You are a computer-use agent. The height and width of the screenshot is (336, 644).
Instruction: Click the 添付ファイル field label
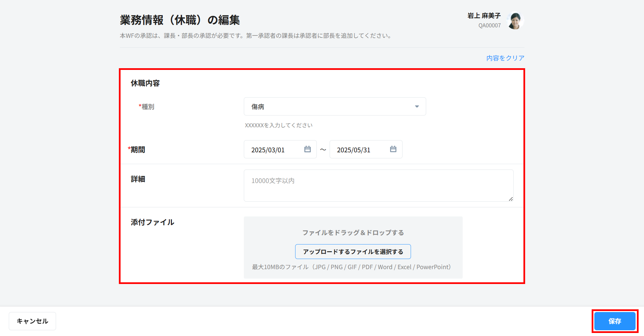pyautogui.click(x=153, y=222)
